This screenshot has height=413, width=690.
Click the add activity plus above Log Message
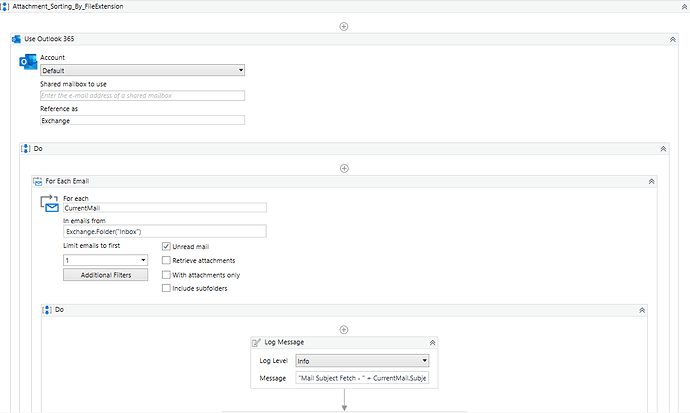344,329
